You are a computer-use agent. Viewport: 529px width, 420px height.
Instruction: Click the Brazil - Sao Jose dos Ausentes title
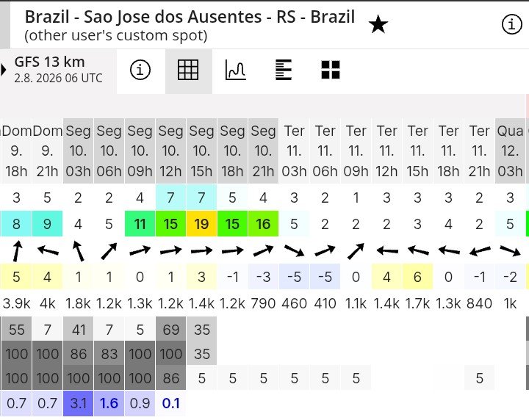click(x=190, y=17)
